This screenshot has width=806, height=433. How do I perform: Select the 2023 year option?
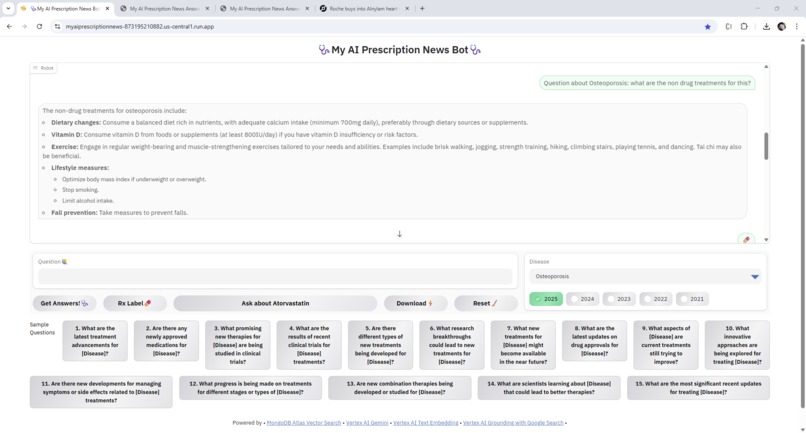(x=619, y=299)
